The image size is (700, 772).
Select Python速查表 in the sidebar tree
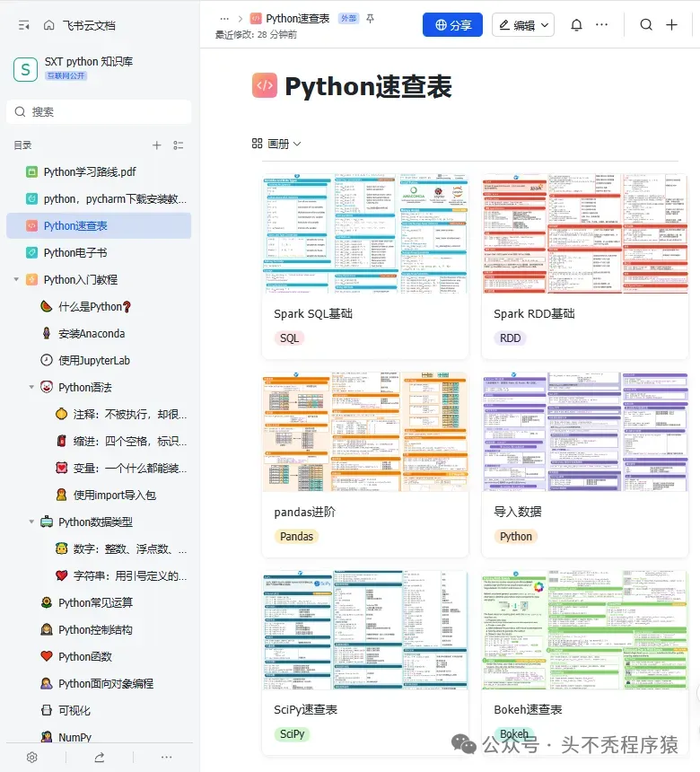tap(99, 225)
